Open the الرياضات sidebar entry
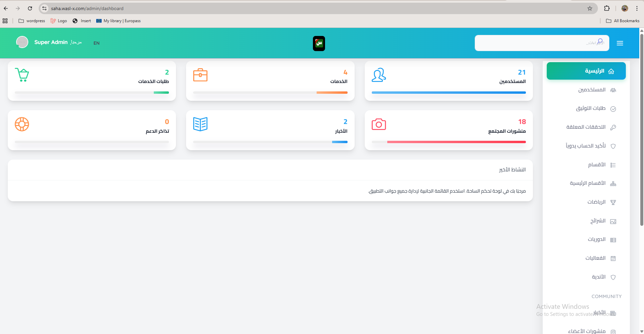The width and height of the screenshot is (644, 334). coord(596,202)
